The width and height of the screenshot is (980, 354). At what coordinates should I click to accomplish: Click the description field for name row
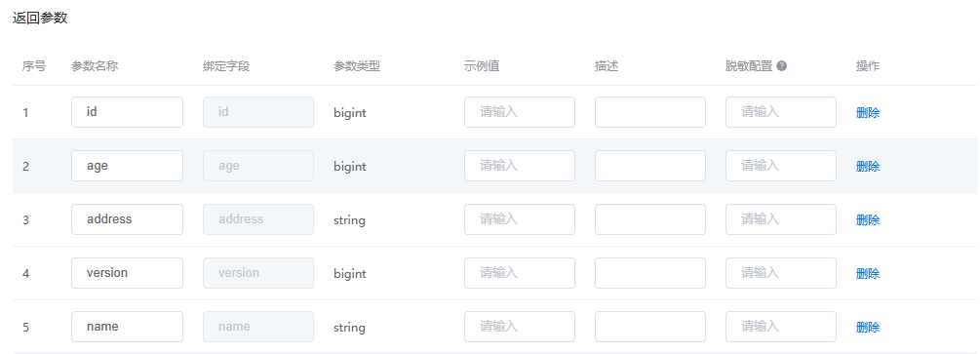point(650,327)
